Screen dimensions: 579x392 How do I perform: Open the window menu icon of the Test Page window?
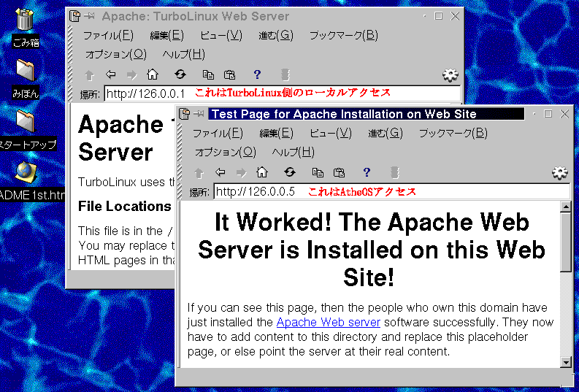(x=185, y=114)
